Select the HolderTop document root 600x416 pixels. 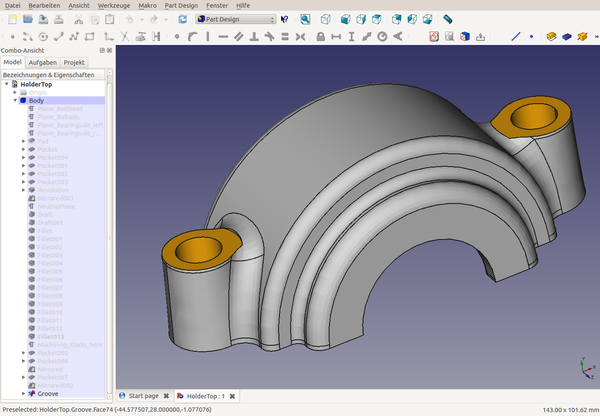pyautogui.click(x=36, y=84)
